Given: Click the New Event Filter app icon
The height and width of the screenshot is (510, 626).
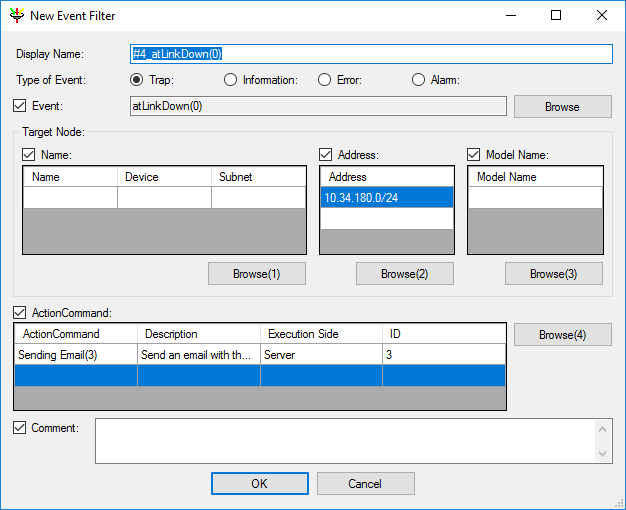Looking at the screenshot, I should tap(17, 15).
